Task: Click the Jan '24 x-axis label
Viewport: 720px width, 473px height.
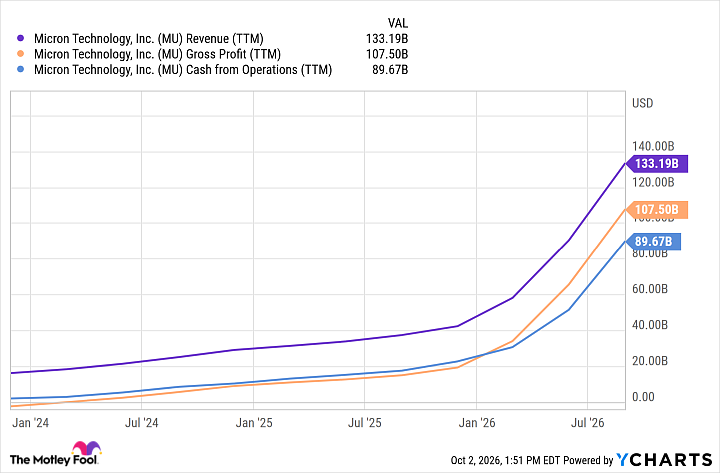Action: pyautogui.click(x=30, y=422)
